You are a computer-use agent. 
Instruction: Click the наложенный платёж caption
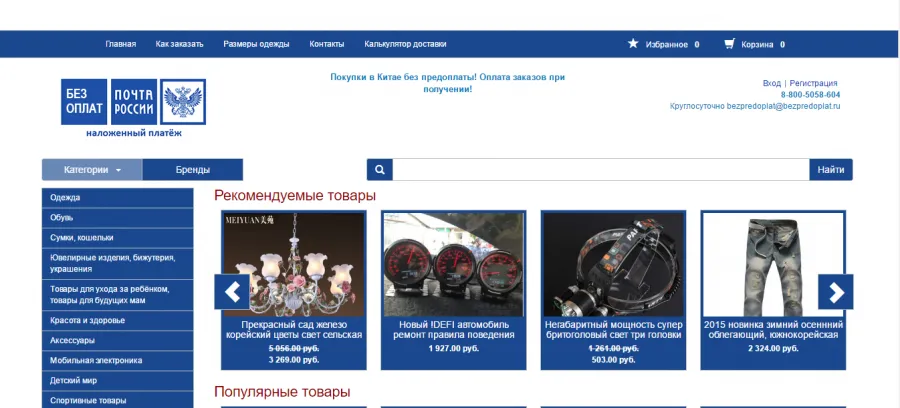134,134
